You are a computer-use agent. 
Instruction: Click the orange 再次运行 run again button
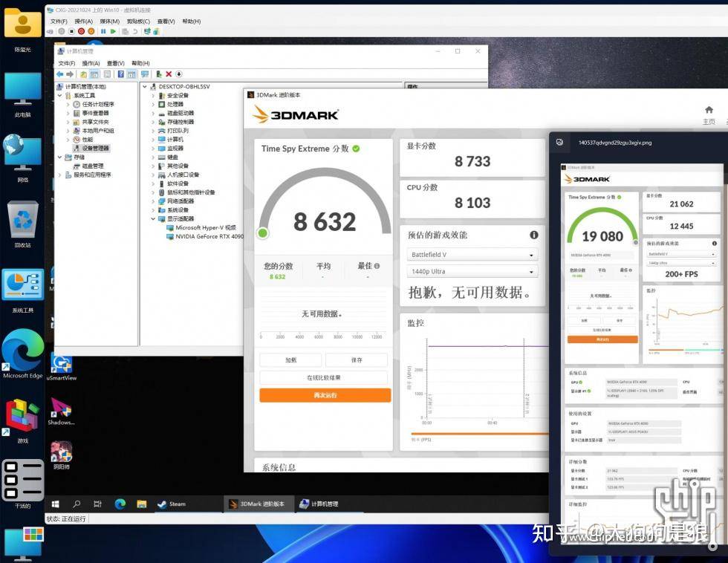pos(325,395)
